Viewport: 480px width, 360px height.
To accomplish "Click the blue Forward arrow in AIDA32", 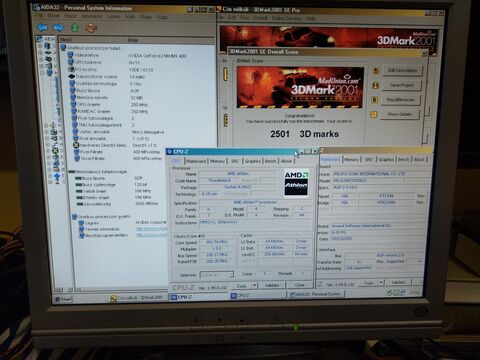I will click(x=58, y=28).
